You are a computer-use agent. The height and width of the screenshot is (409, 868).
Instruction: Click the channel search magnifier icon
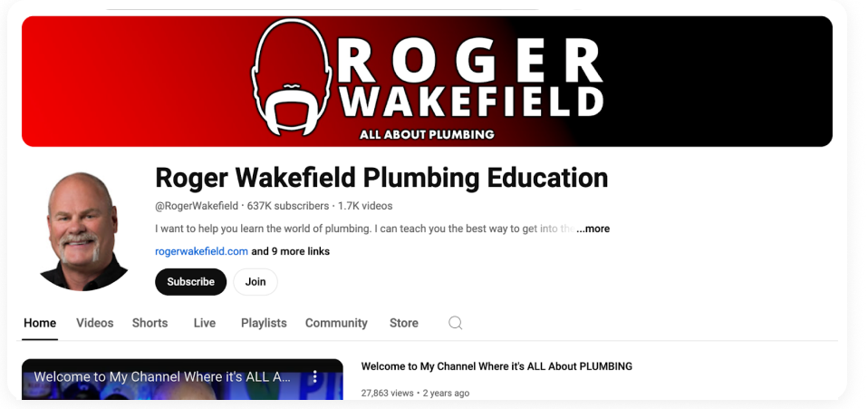click(455, 323)
